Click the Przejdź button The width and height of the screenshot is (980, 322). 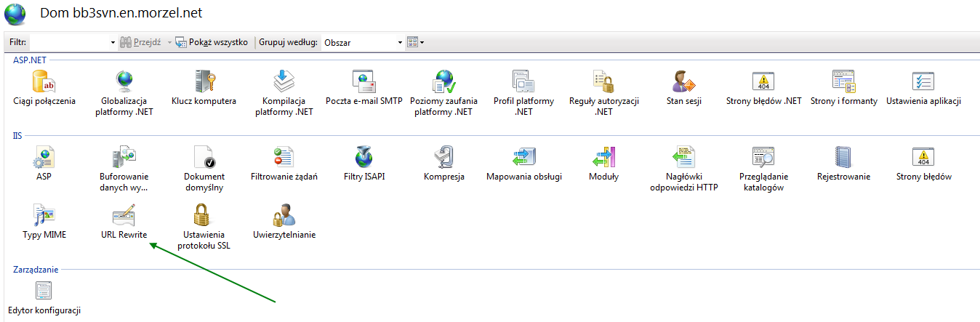(140, 42)
